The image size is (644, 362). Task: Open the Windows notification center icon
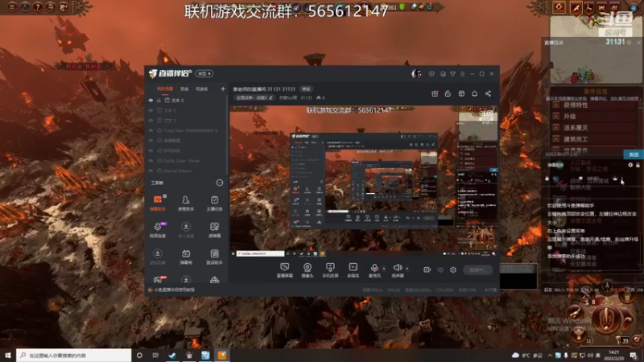point(634,355)
